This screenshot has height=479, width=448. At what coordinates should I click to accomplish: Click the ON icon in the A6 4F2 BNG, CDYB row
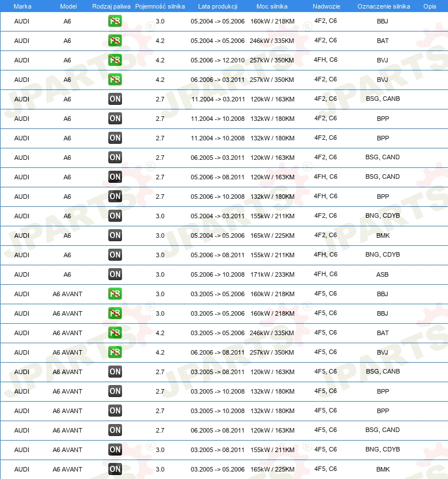[x=115, y=215]
